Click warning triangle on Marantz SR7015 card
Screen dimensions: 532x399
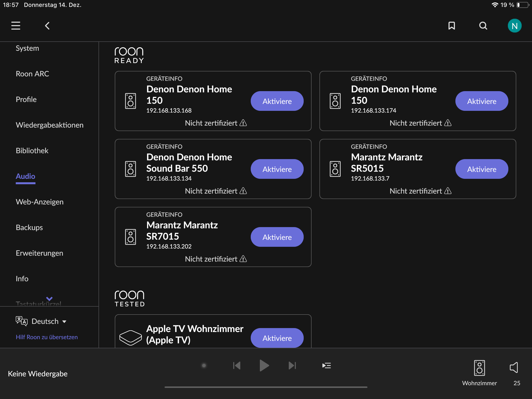point(243,259)
